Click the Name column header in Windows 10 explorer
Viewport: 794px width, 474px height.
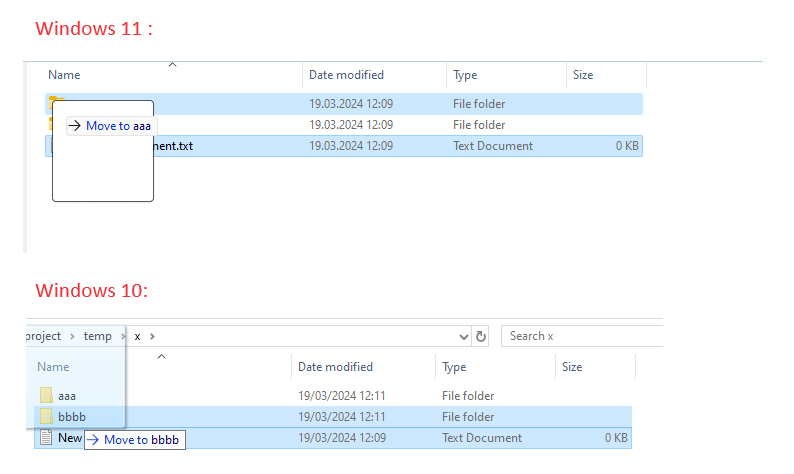coord(53,367)
